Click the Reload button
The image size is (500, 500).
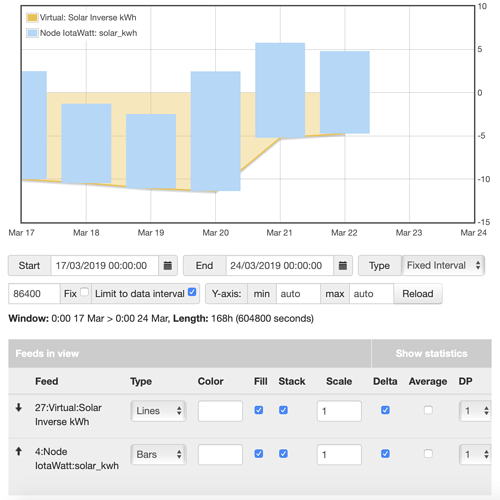[x=418, y=294]
